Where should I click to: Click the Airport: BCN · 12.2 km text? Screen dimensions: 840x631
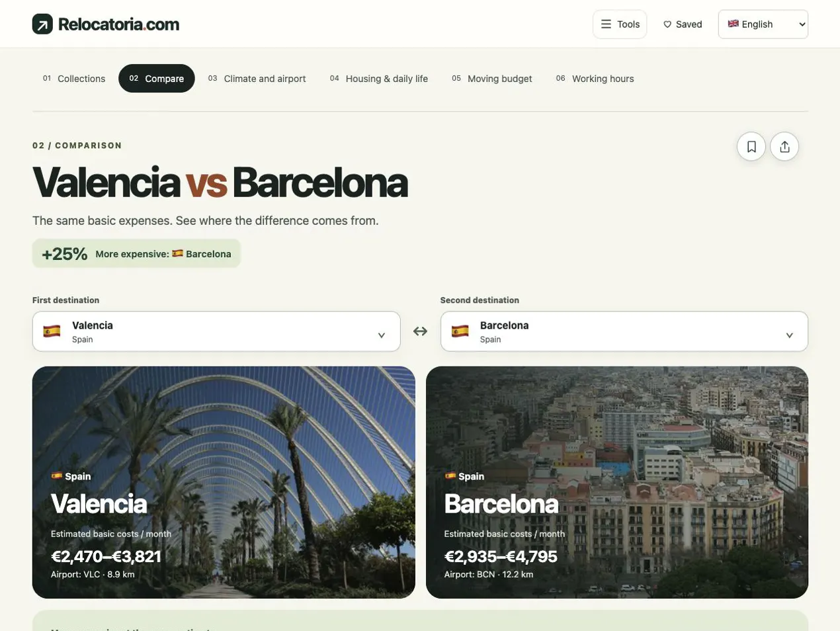pos(489,574)
